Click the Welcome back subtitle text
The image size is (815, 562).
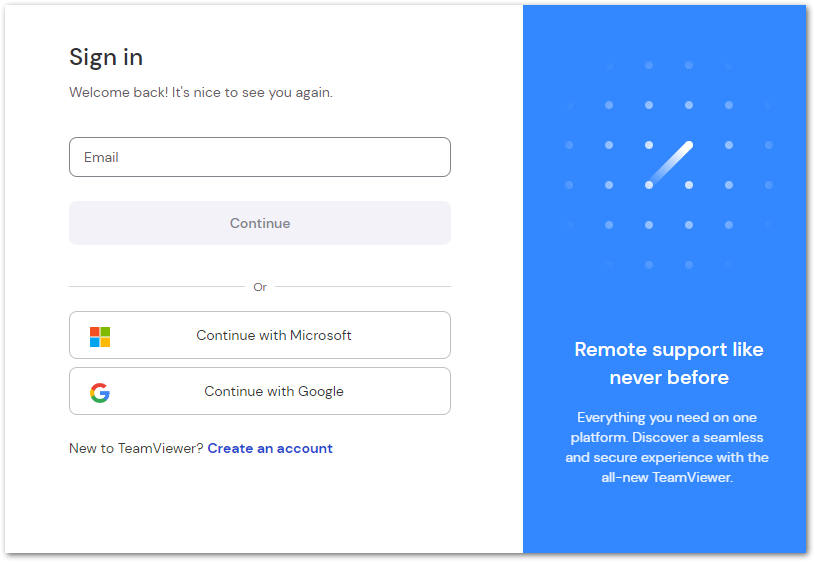pyautogui.click(x=200, y=93)
